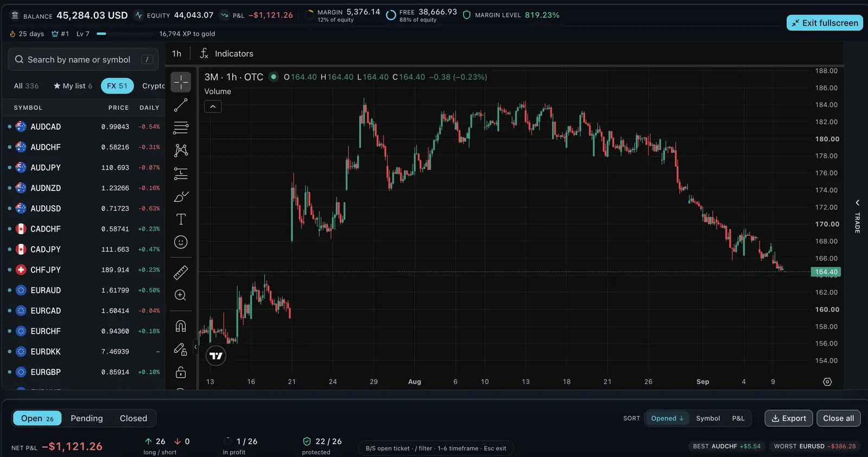This screenshot has width=868, height=457.
Task: Sort positions by Symbol
Action: point(708,418)
